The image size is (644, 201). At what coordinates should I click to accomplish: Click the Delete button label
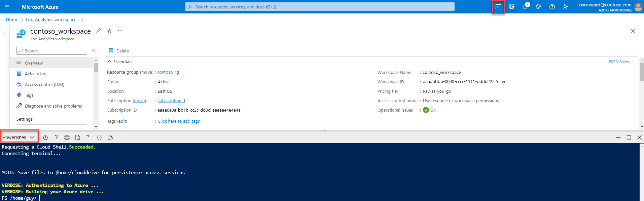122,51
